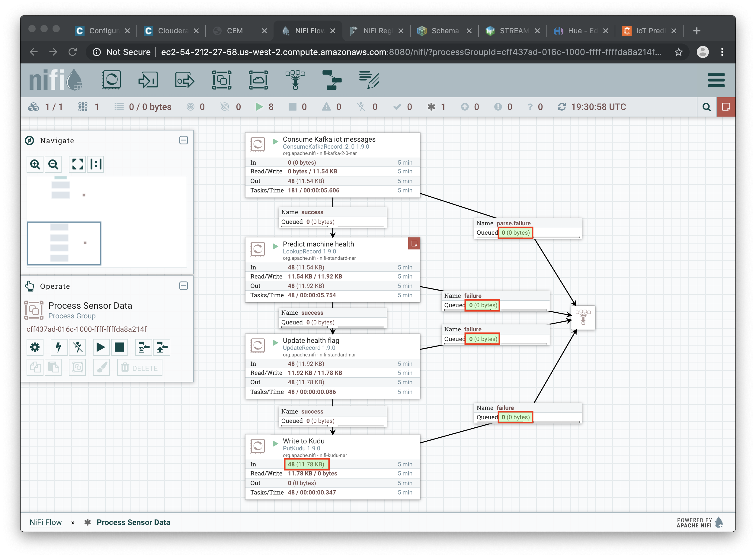Screen dimensions: 756x557
Task: Click the Input Port toolbar icon
Action: [148, 80]
